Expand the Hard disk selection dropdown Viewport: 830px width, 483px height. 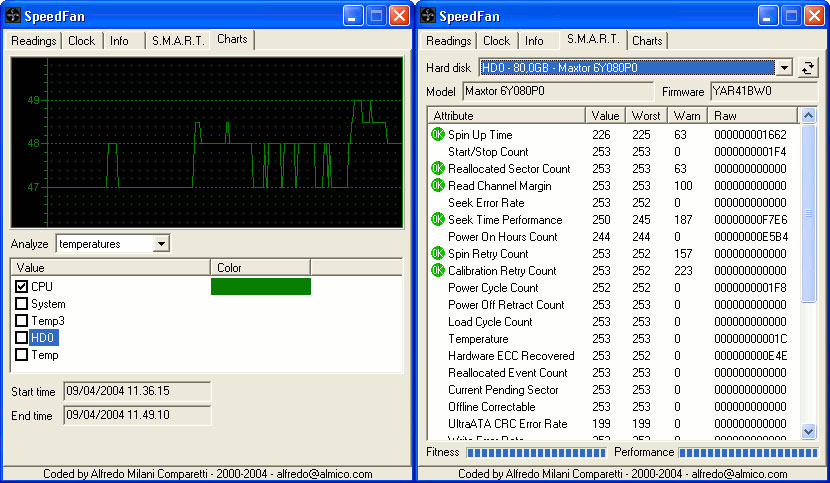pyautogui.click(x=783, y=68)
